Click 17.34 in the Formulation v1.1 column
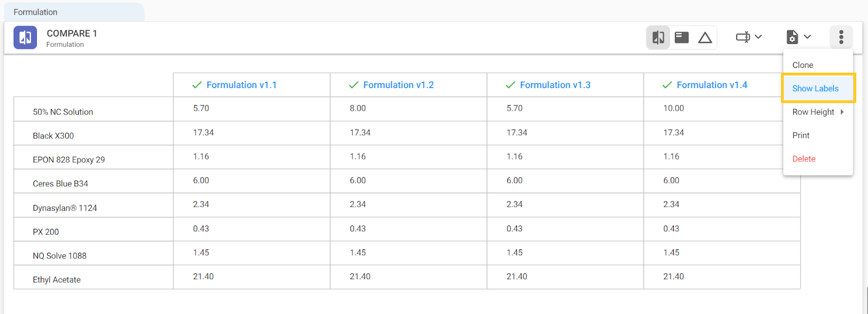868x314 pixels. pyautogui.click(x=203, y=133)
